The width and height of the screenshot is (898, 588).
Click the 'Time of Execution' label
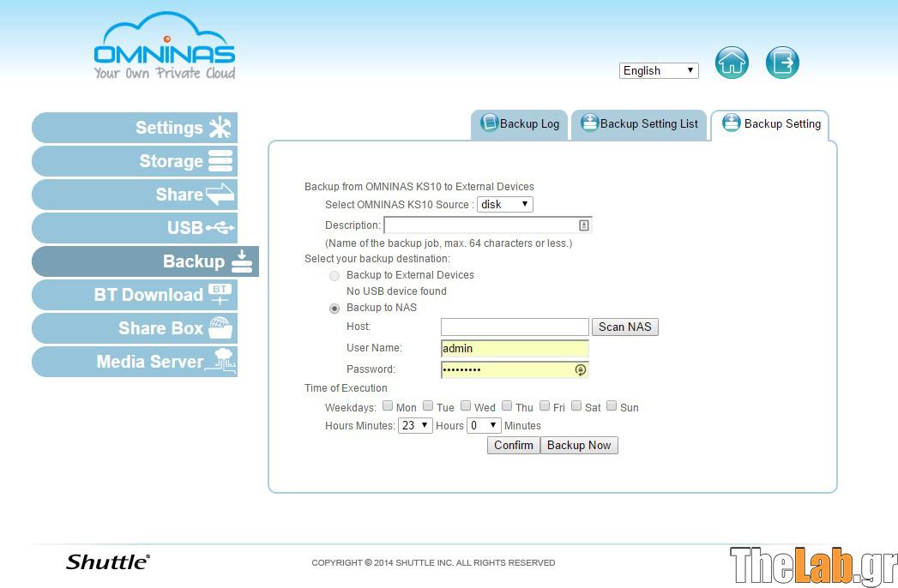tap(346, 388)
